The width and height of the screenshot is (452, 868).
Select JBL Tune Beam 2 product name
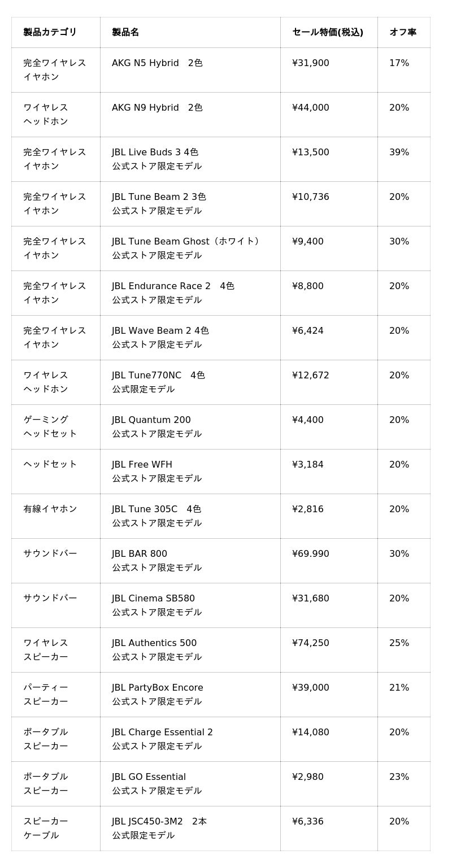(x=159, y=197)
